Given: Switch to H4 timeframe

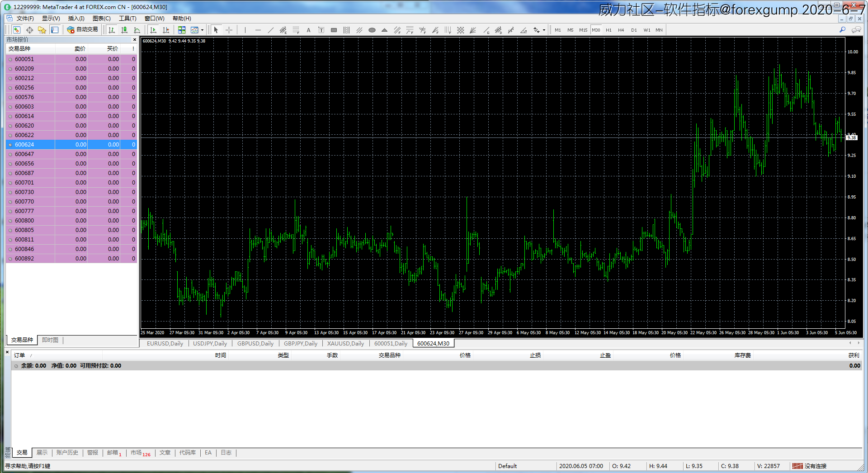Looking at the screenshot, I should pyautogui.click(x=621, y=30).
